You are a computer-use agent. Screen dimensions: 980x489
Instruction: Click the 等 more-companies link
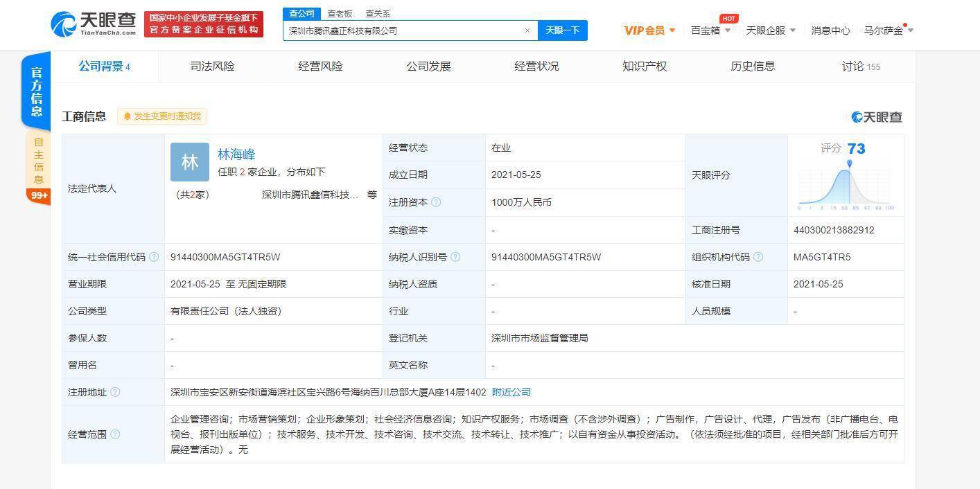tap(372, 195)
